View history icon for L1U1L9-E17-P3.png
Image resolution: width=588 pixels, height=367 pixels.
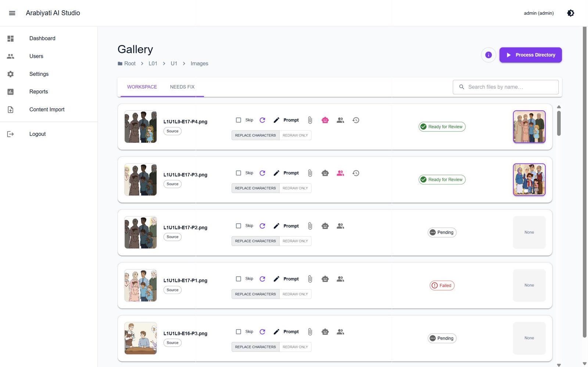tap(356, 173)
